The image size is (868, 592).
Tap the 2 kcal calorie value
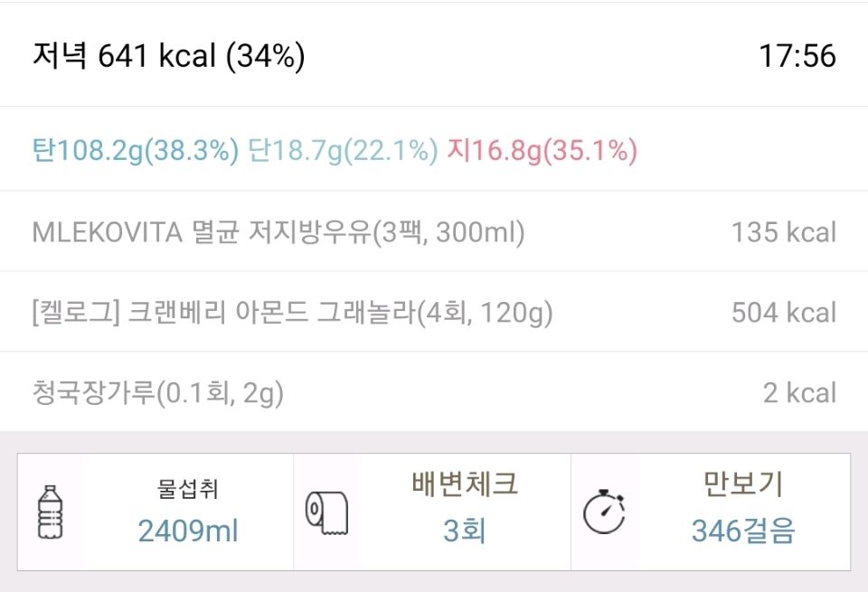[799, 393]
